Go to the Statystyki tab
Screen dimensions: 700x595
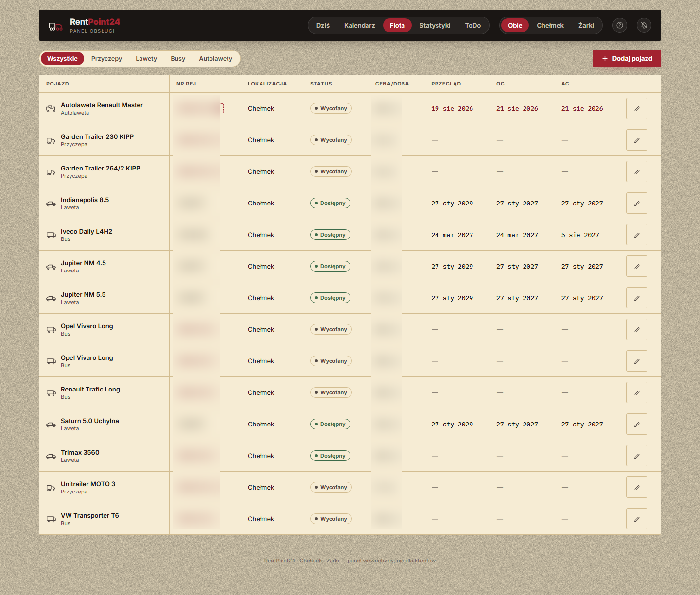coord(435,25)
